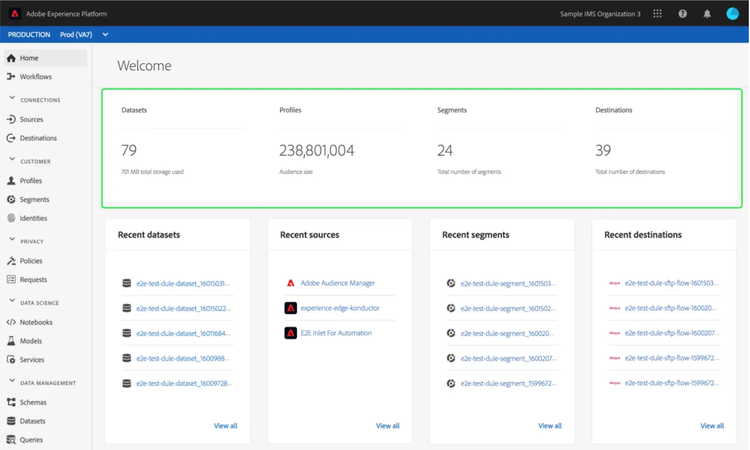Click the Services icon in sidebar
The width and height of the screenshot is (750, 450).
tap(11, 360)
